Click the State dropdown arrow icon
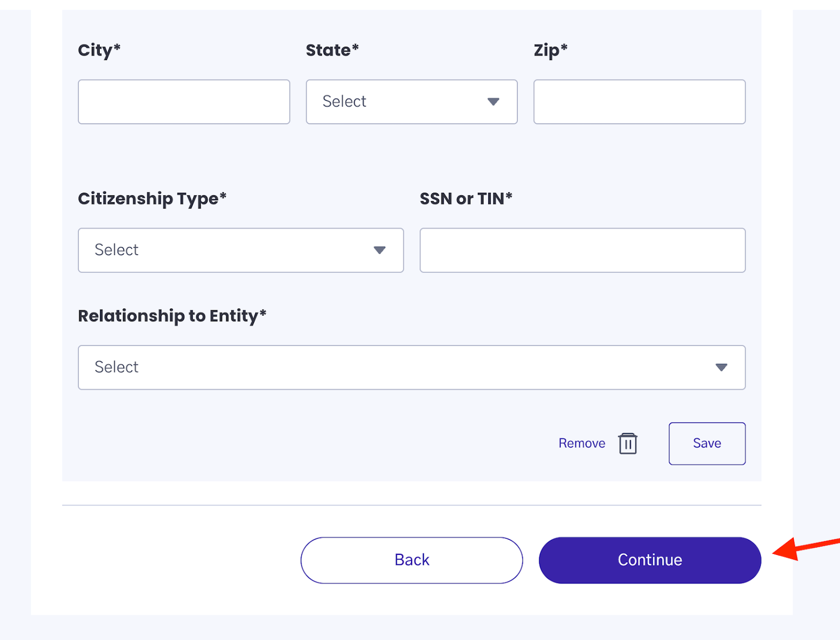 click(493, 102)
